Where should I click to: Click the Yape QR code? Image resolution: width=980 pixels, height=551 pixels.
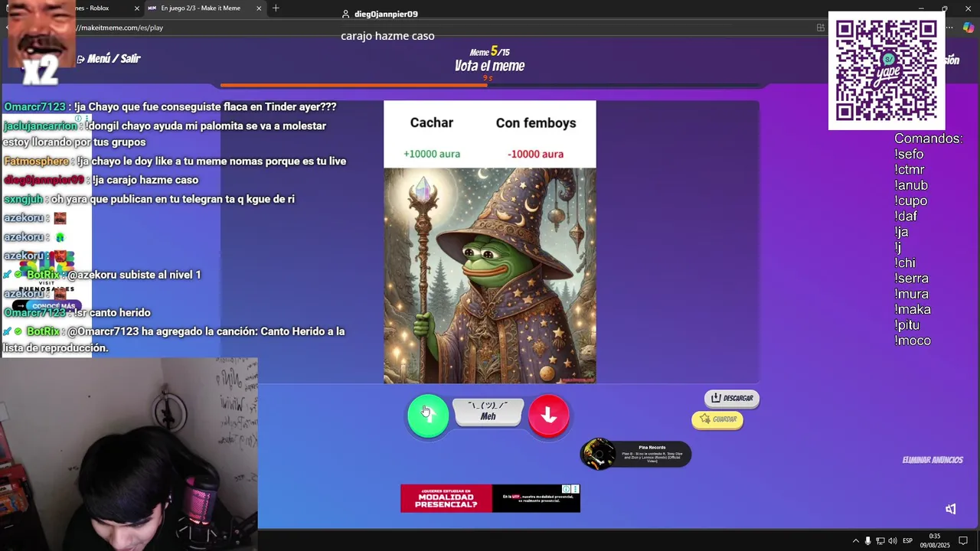(x=887, y=70)
